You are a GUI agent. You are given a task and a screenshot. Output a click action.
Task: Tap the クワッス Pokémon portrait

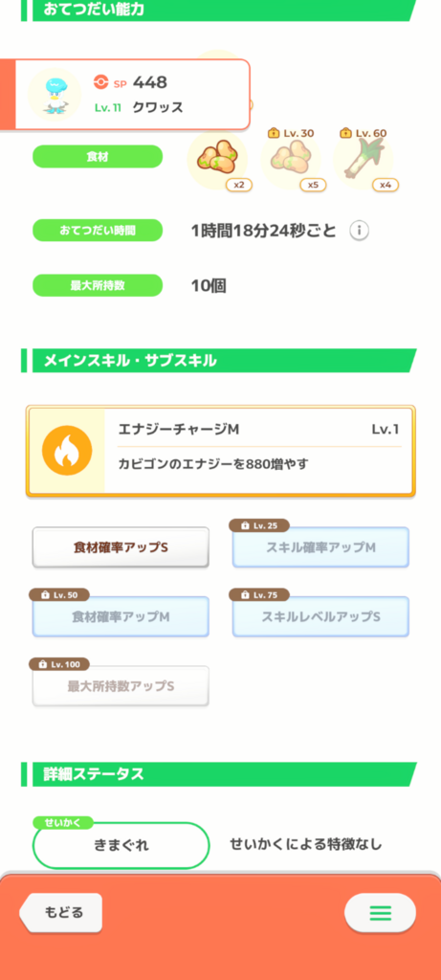coord(55,95)
